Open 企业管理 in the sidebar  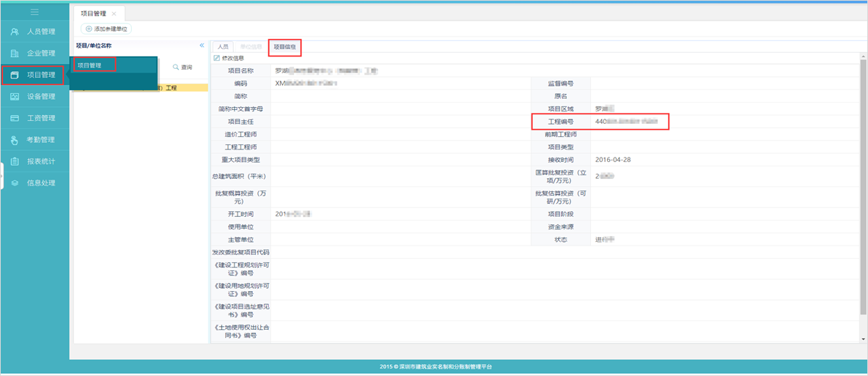click(x=40, y=54)
